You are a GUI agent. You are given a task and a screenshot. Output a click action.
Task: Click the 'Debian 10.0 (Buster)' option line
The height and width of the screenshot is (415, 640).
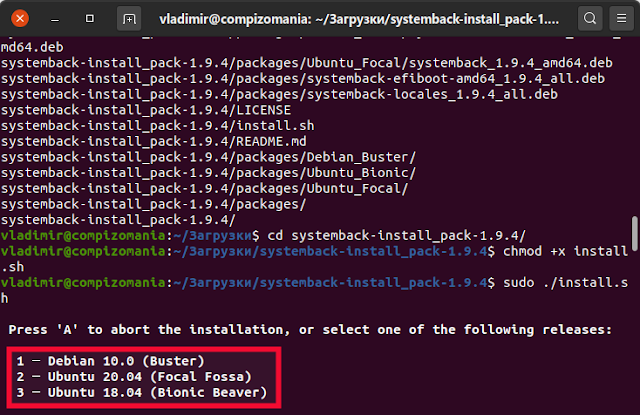point(110,361)
